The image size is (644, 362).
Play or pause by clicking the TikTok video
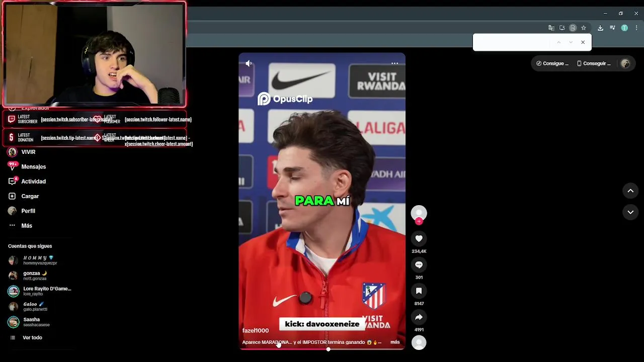pyautogui.click(x=322, y=201)
